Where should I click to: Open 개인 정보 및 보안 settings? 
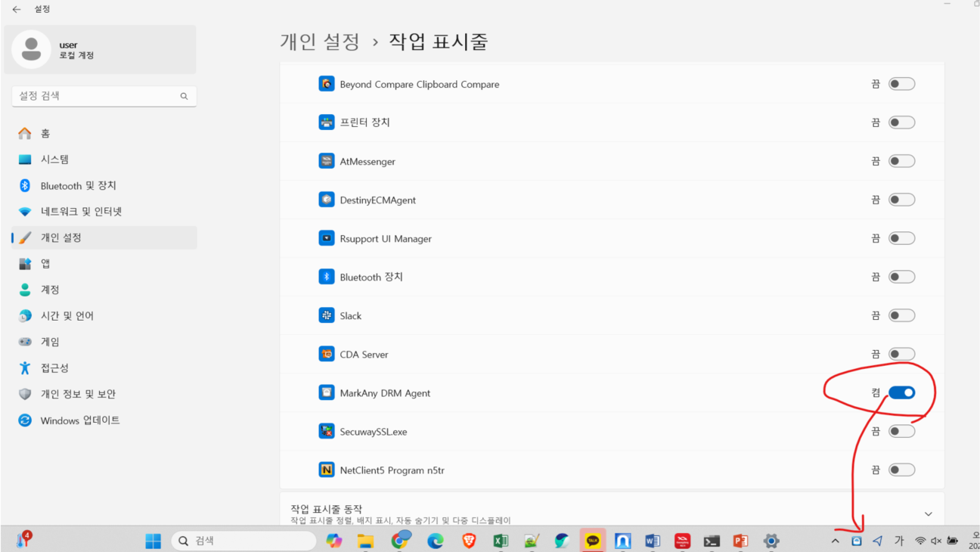pyautogui.click(x=104, y=394)
